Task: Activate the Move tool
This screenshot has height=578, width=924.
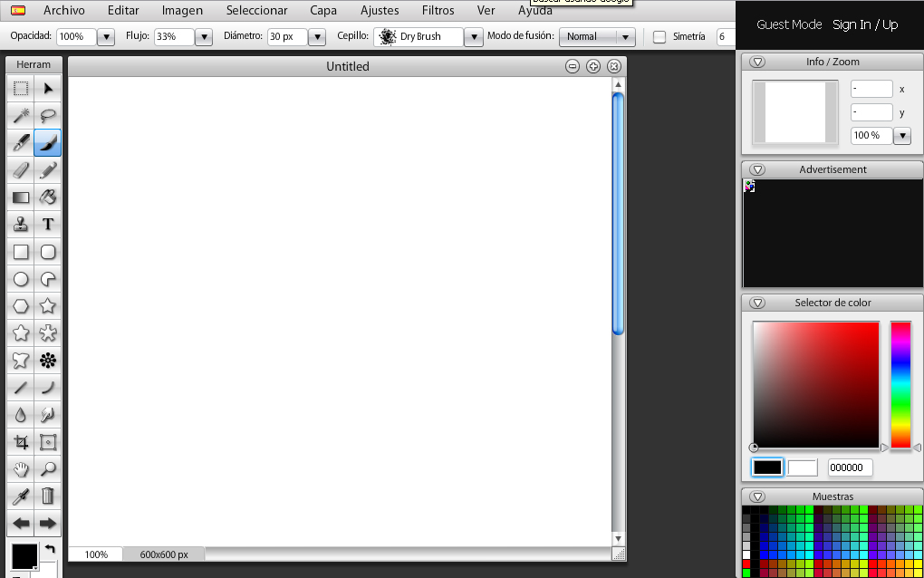Action: [x=47, y=88]
